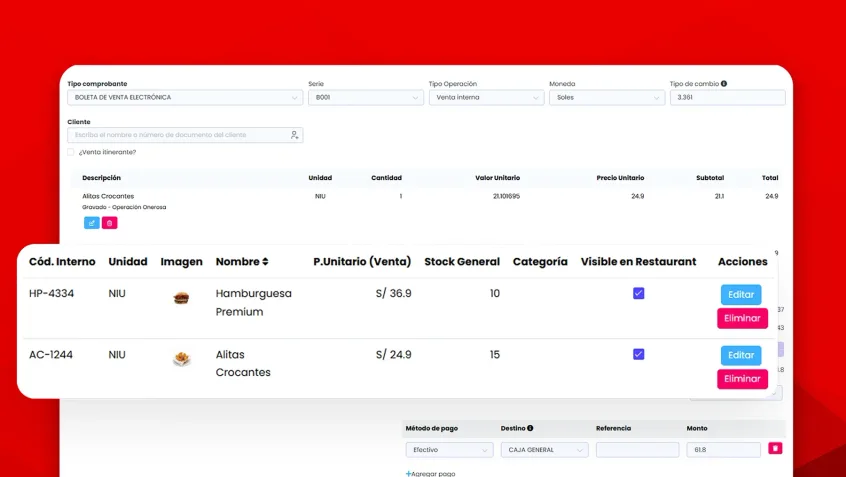Open the Destino CAJA GENERAL dropdown
Screen dimensions: 846x477
point(544,449)
